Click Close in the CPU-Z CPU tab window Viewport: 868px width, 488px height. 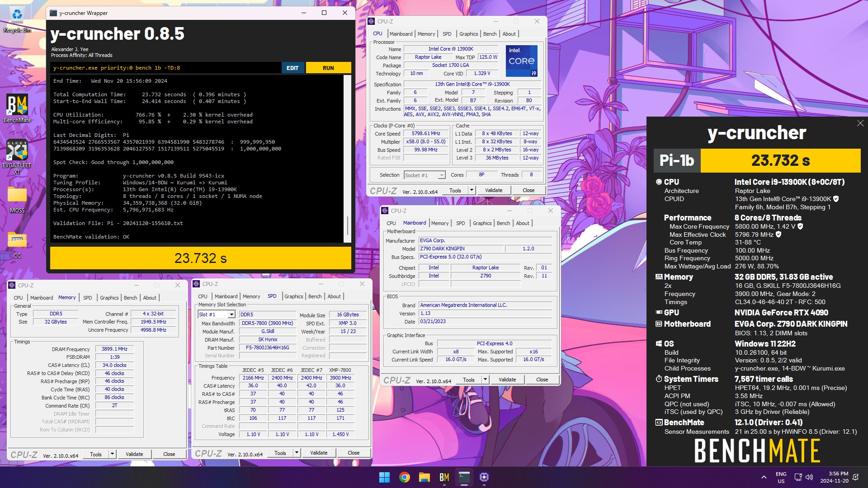pyautogui.click(x=528, y=190)
